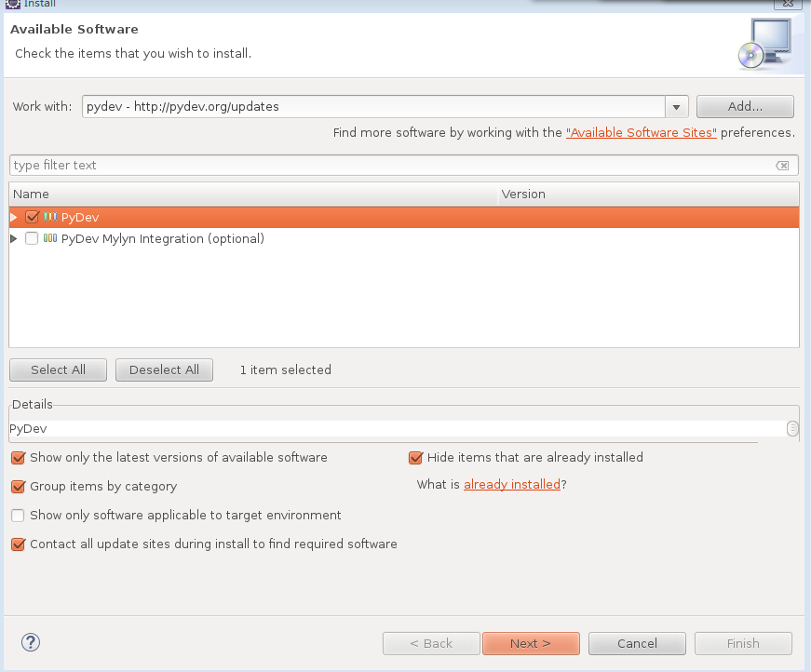This screenshot has height=672, width=811.
Task: Click the PyDev category icon
Action: tap(50, 217)
